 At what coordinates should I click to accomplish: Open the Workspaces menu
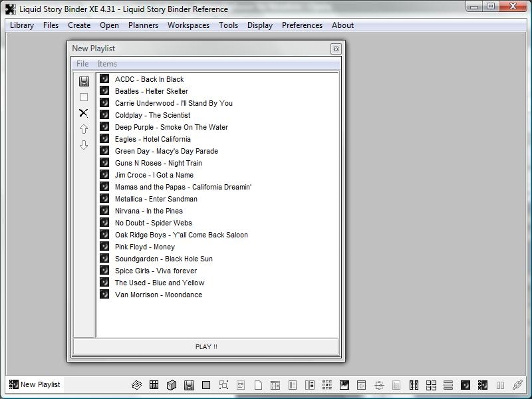point(188,25)
